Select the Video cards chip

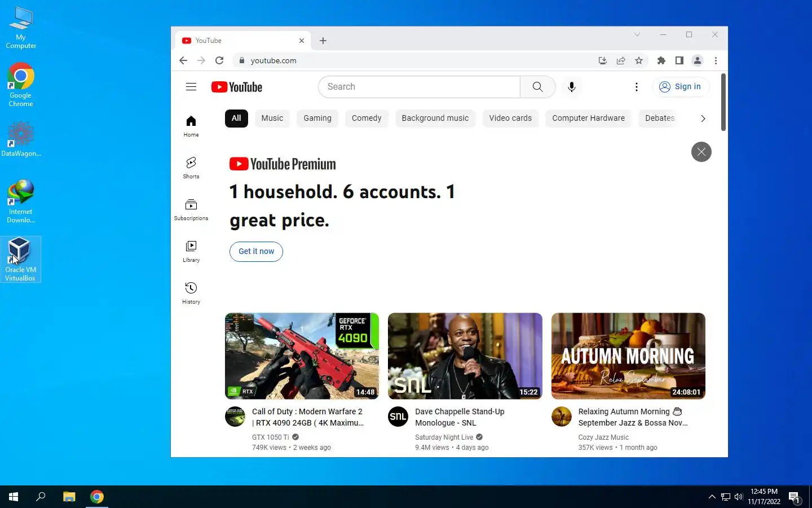(510, 118)
